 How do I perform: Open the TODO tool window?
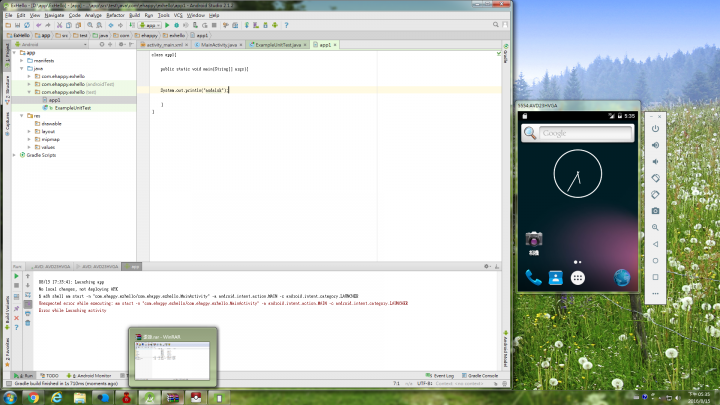pyautogui.click(x=50, y=376)
